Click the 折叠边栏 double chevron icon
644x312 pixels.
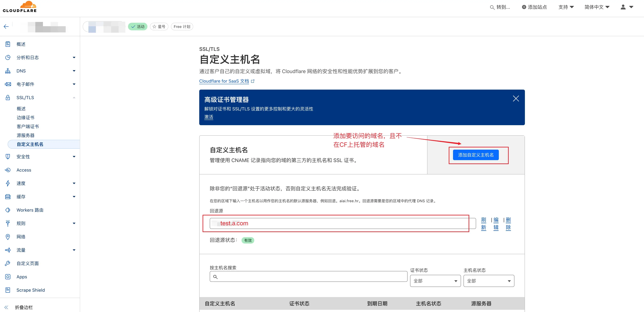(7, 307)
